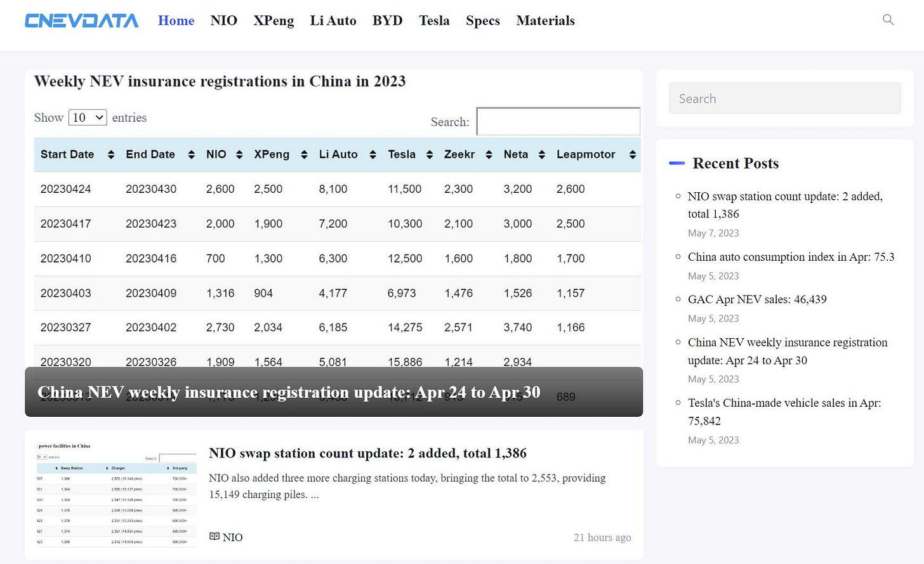The height and width of the screenshot is (564, 924).
Task: Sort the Leapmotor column arrows
Action: pyautogui.click(x=632, y=155)
